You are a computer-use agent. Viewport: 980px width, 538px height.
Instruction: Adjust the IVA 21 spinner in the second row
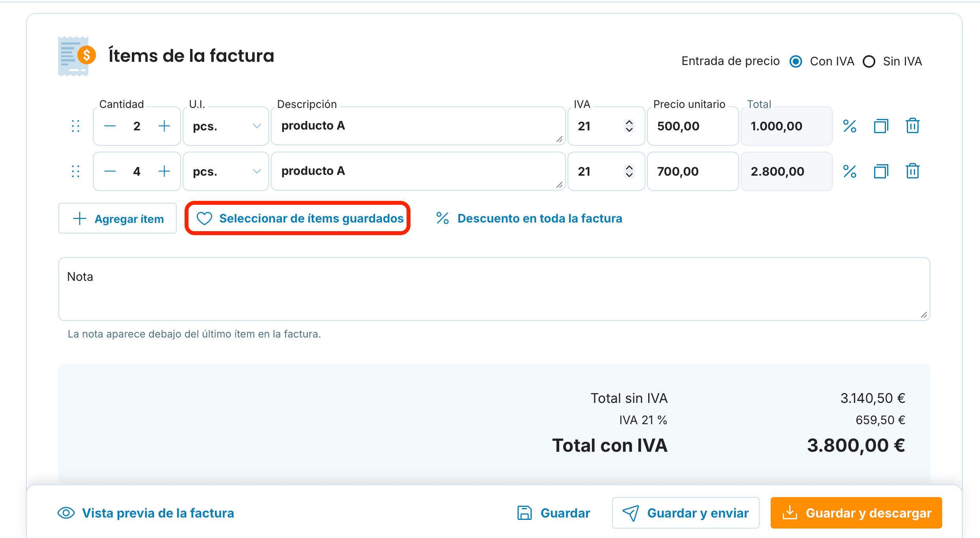click(629, 171)
